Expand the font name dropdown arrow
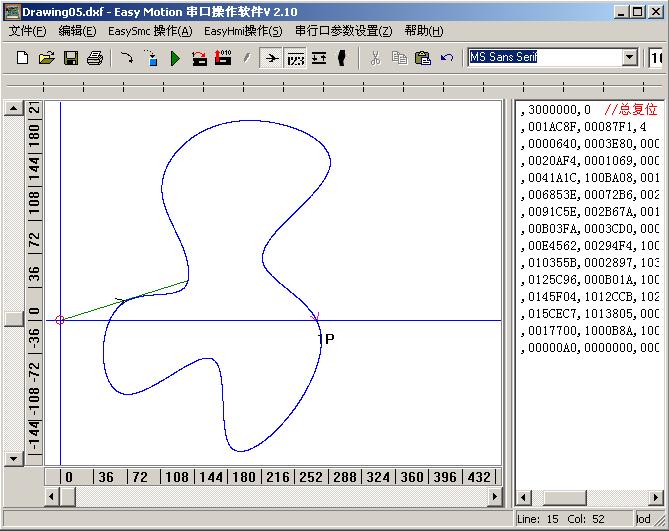 pyautogui.click(x=630, y=57)
